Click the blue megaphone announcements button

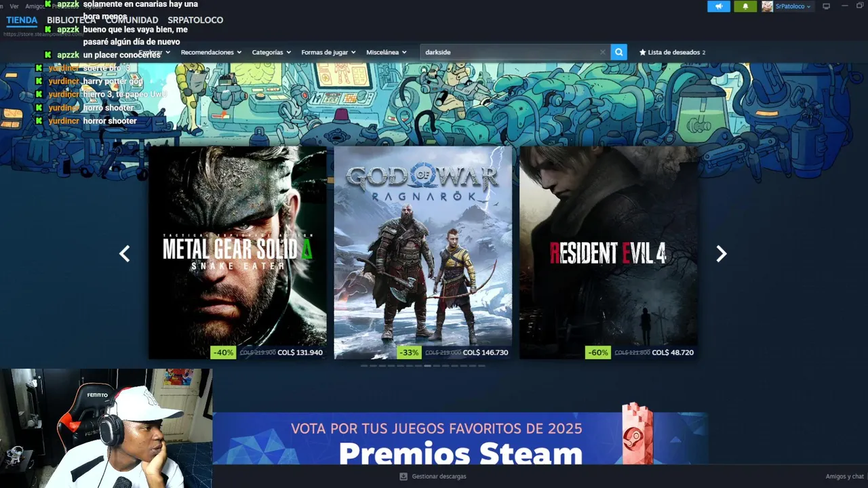coord(719,6)
